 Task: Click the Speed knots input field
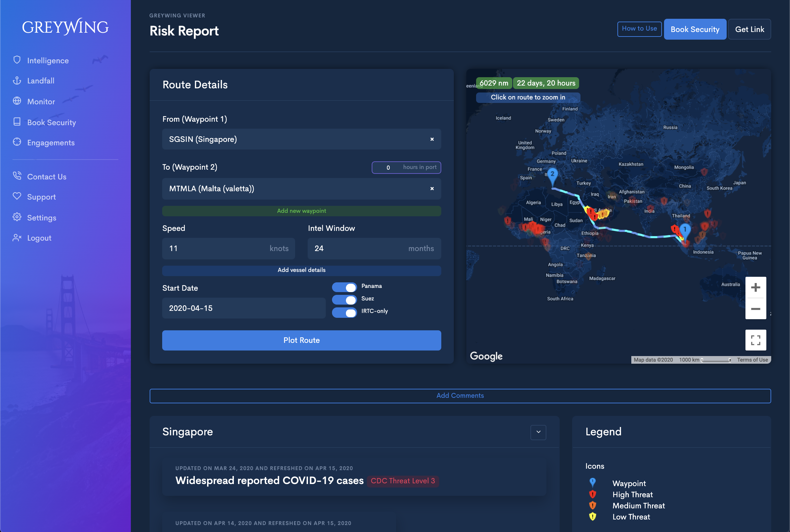coord(216,248)
